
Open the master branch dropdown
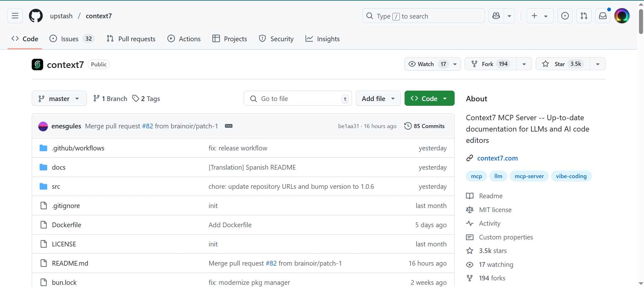pos(59,98)
